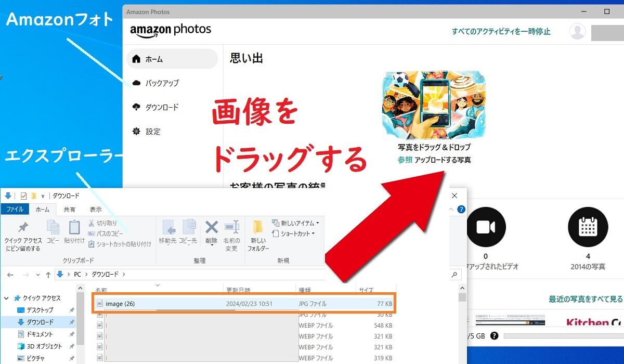The image size is (624, 364).
Task: Click the 548 KB size cell
Action: [x=383, y=326]
